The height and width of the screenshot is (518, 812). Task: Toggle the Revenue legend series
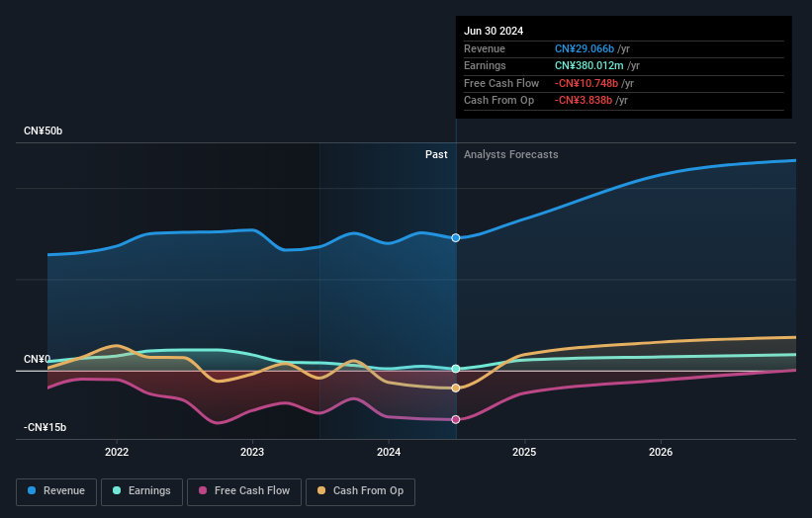pos(56,491)
